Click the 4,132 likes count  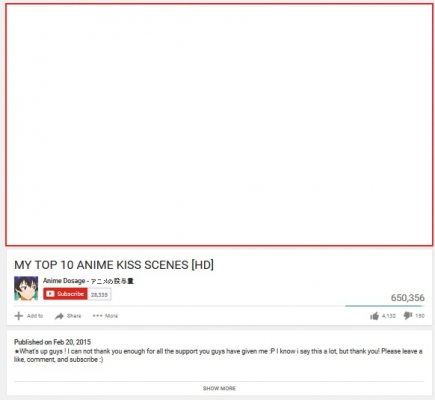click(x=389, y=316)
